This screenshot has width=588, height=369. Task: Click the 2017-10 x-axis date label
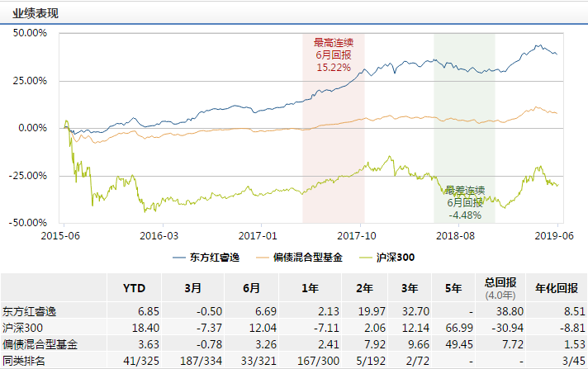tap(356, 236)
